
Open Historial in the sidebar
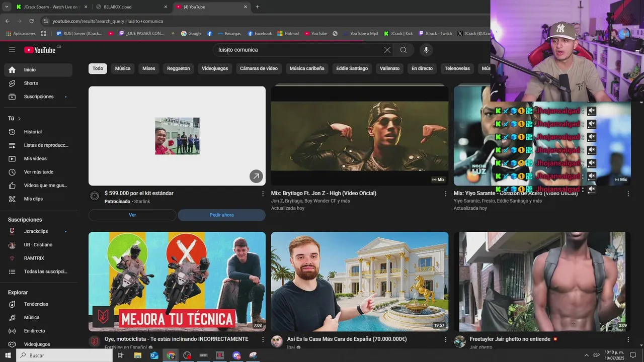click(38, 132)
